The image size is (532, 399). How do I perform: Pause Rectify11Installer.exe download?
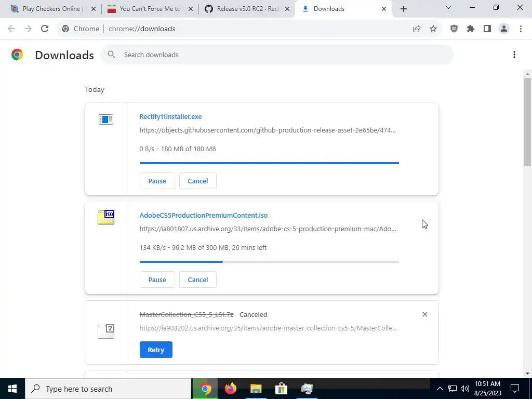[157, 181]
